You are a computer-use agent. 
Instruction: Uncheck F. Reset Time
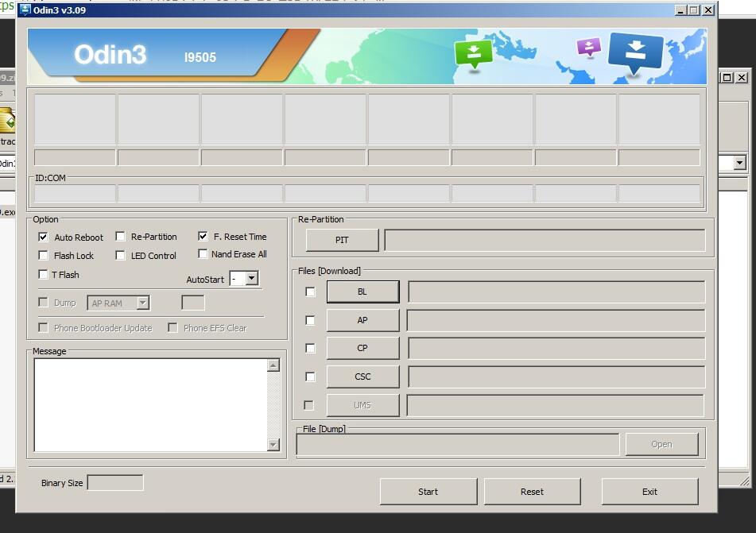click(x=203, y=236)
